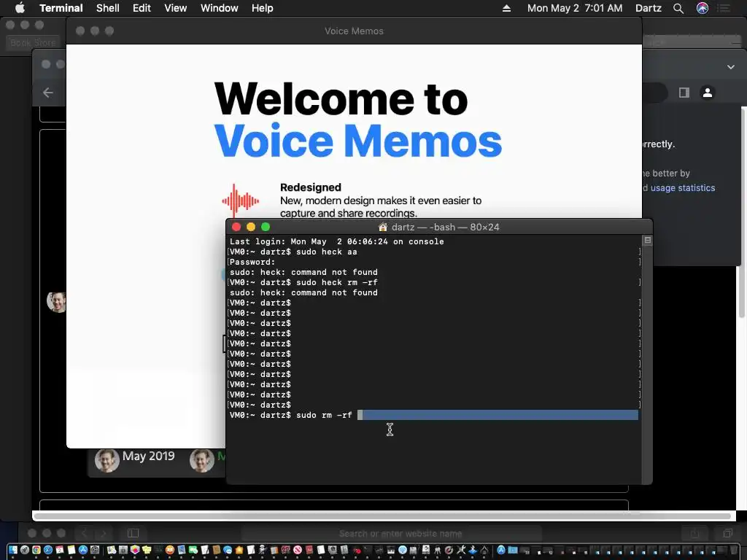The image size is (747, 560).
Task: Click 'Last login' line in Terminal
Action: 337,241
